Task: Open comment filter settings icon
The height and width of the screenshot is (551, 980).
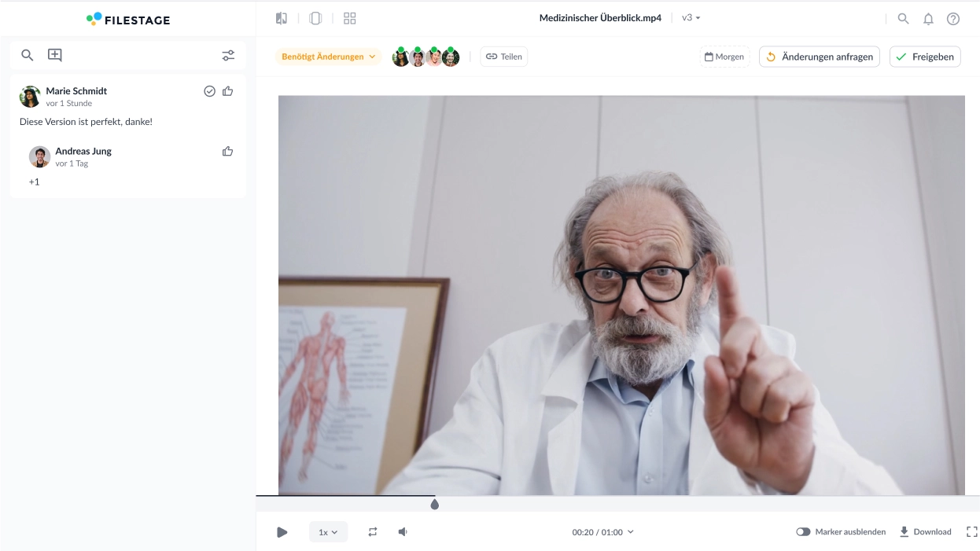Action: [x=228, y=56]
